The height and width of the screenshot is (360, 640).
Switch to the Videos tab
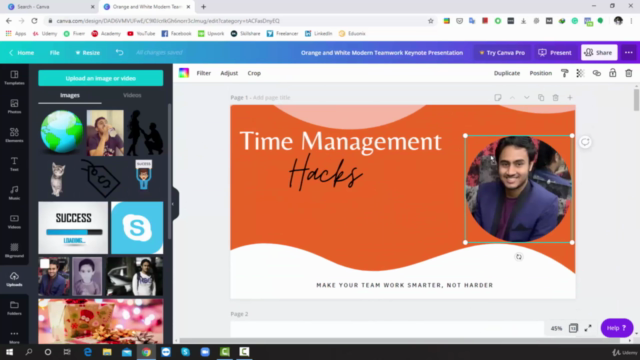[132, 95]
